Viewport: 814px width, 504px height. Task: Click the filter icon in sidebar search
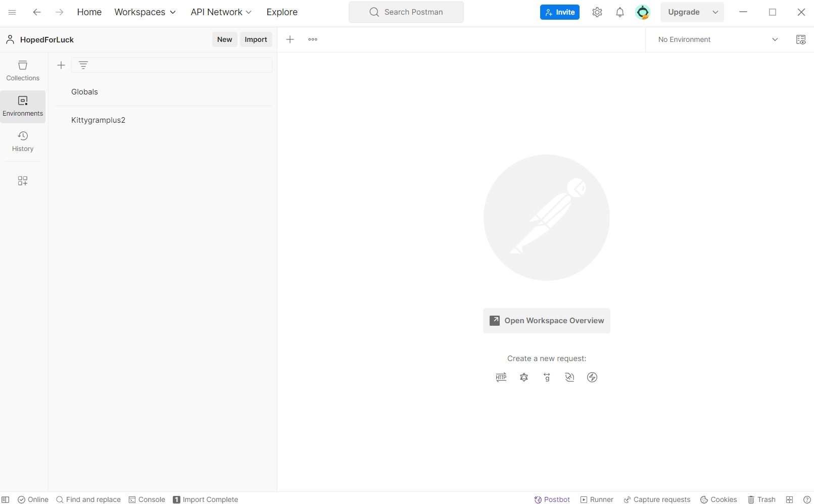[83, 65]
